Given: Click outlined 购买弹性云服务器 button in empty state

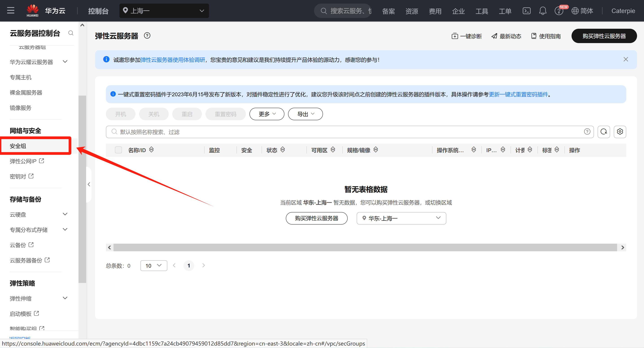Looking at the screenshot, I should pyautogui.click(x=317, y=218).
